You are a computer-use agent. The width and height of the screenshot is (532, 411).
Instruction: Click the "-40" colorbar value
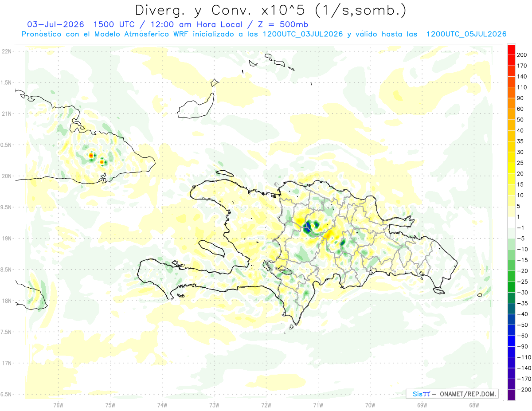click(x=522, y=314)
